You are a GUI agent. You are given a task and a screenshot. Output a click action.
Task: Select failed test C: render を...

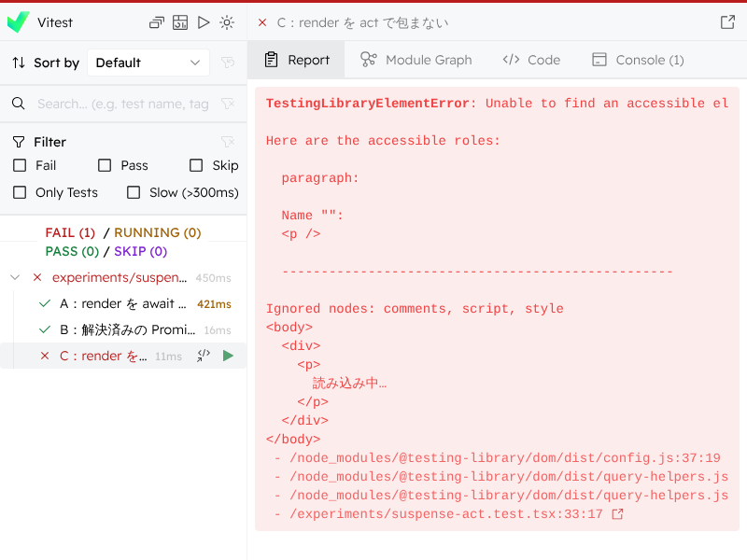103,357
